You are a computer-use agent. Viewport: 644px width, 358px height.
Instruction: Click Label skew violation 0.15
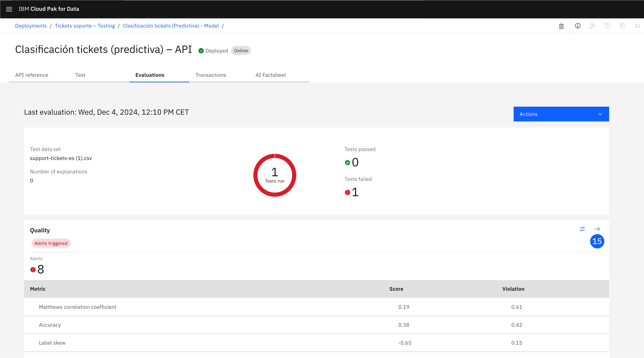click(x=517, y=343)
